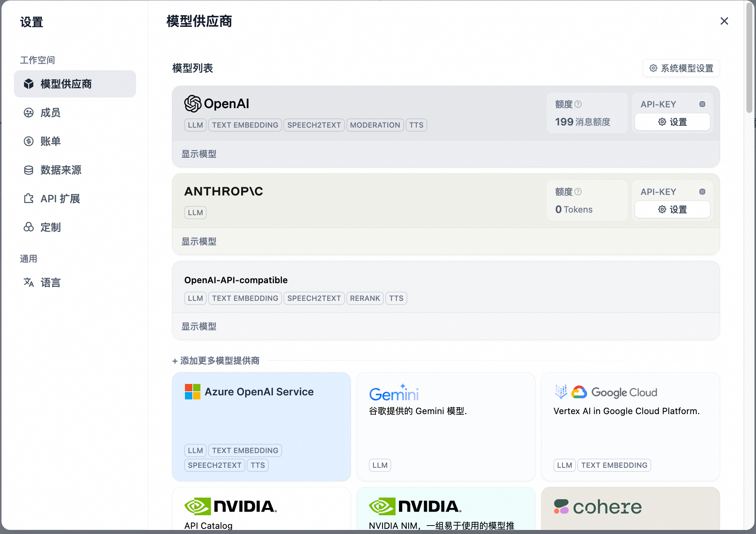Select the NVIDIA API Catalog card

click(x=261, y=509)
